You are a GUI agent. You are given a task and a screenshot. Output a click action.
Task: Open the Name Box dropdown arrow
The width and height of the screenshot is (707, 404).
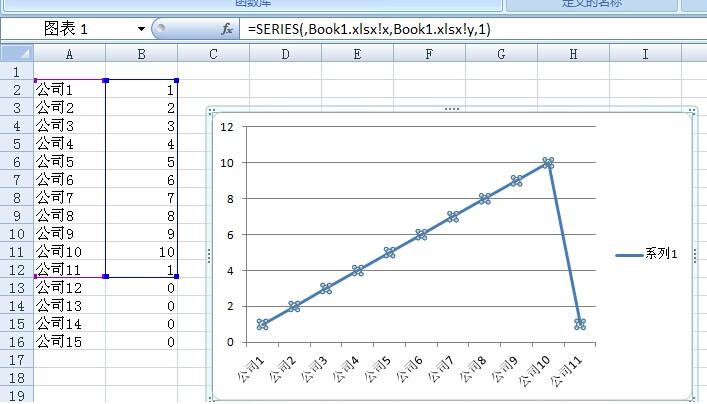[x=140, y=29]
